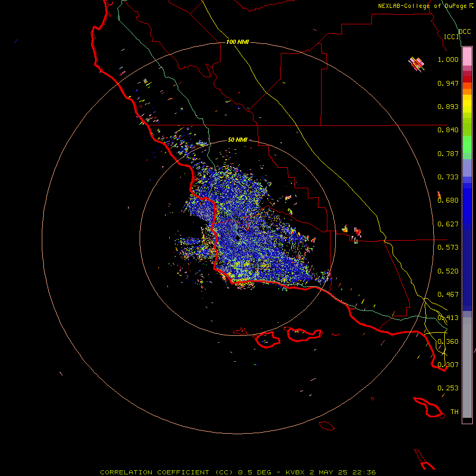Click the 50 NMI range ring label

237,140
